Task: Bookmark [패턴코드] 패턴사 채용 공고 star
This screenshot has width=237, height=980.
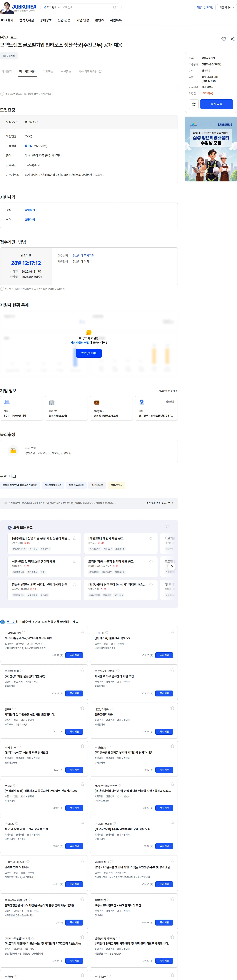Action: point(151,538)
